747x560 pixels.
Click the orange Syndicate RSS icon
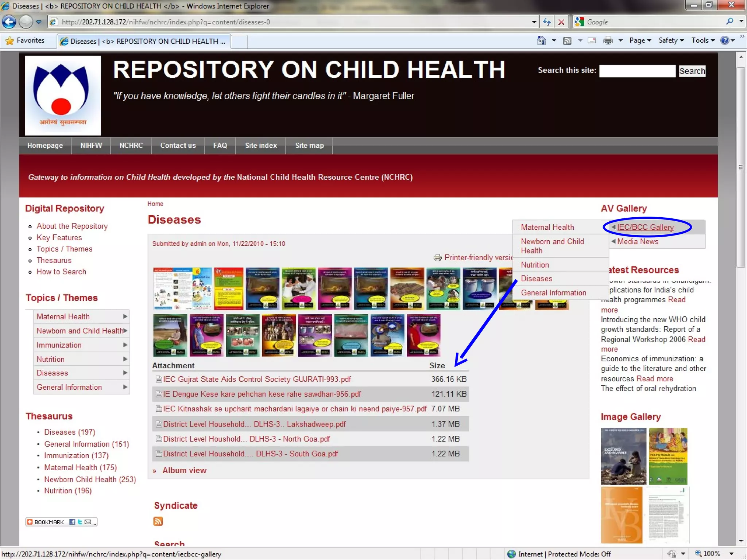[x=158, y=521]
